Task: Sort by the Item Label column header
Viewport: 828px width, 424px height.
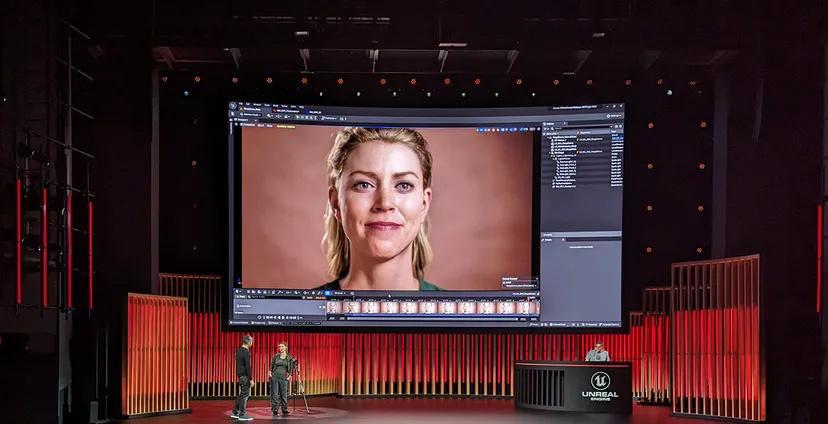Action: [552, 134]
